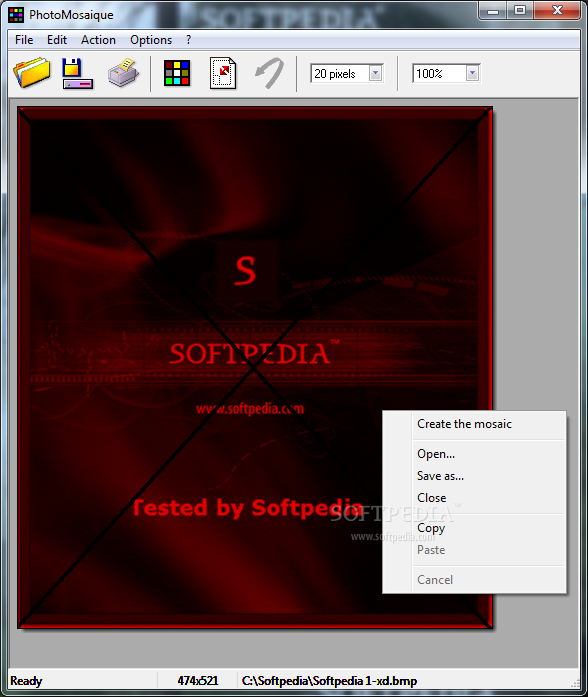Screen dimensions: 588x697
Task: Open the ? help menu
Action: point(188,40)
